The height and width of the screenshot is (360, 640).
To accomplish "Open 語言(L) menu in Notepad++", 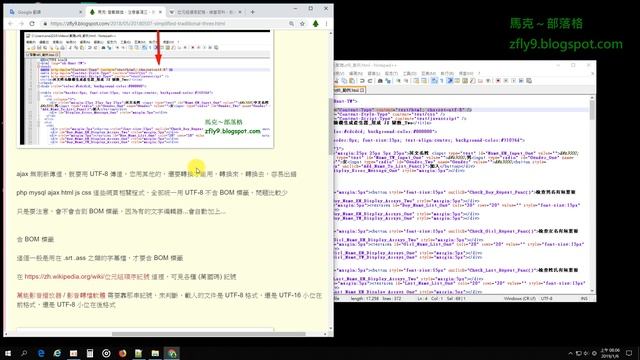I will (374, 73).
